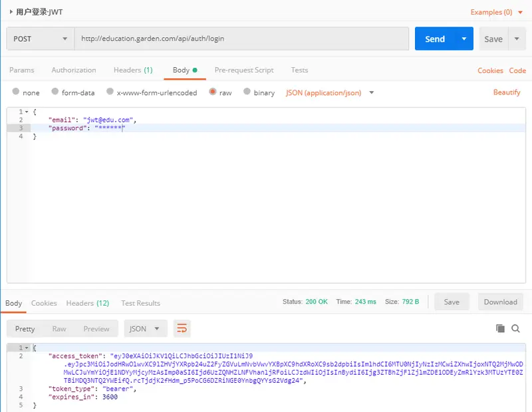Open search in response with magnifier icon
This screenshot has height=412, width=532.
515,328
